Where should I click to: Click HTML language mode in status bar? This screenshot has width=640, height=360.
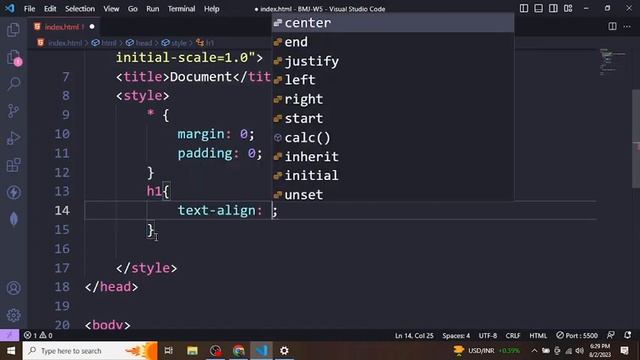538,336
